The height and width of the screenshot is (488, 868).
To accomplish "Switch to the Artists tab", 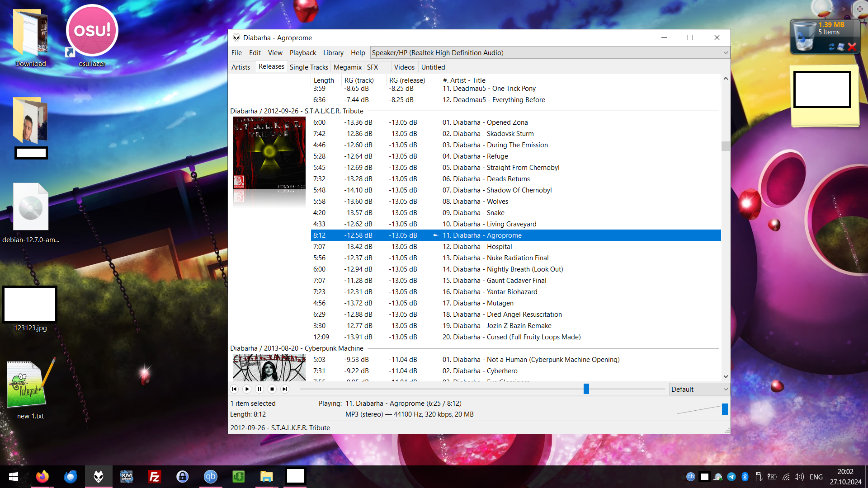I will pos(241,67).
